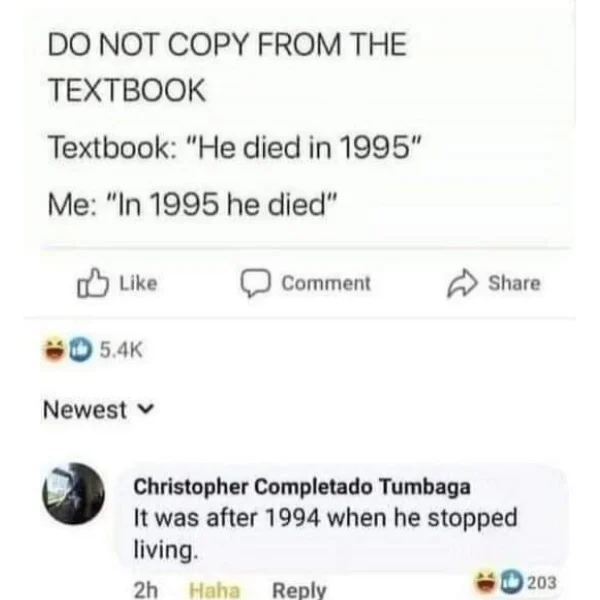The height and width of the screenshot is (600, 600).
Task: Click the "DO NOT COPY FROM THE TEXTBOOK" post text
Action: coord(227,67)
